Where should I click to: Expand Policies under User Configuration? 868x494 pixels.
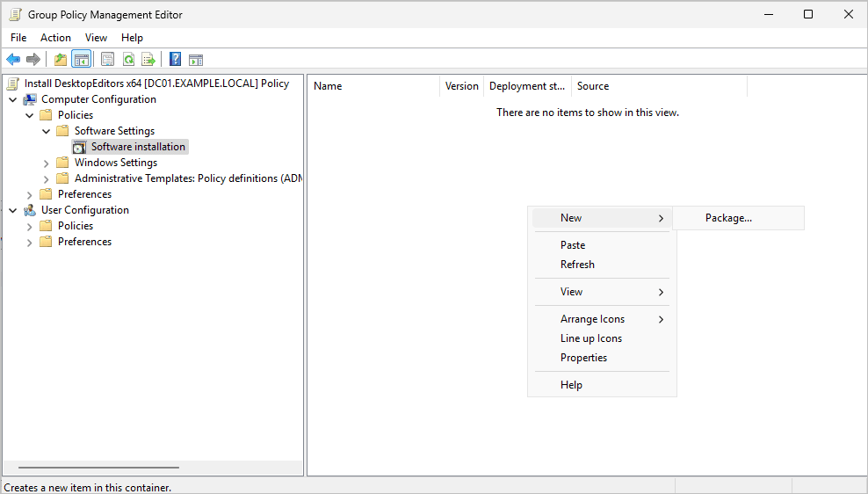coord(30,227)
